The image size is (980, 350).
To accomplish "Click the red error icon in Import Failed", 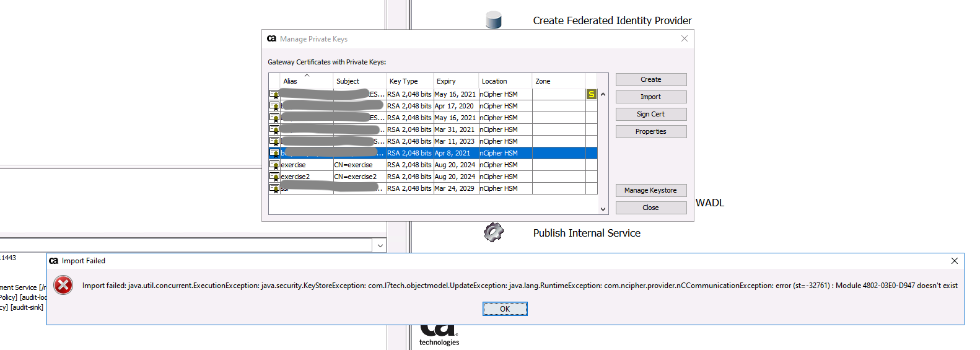I will (x=63, y=285).
